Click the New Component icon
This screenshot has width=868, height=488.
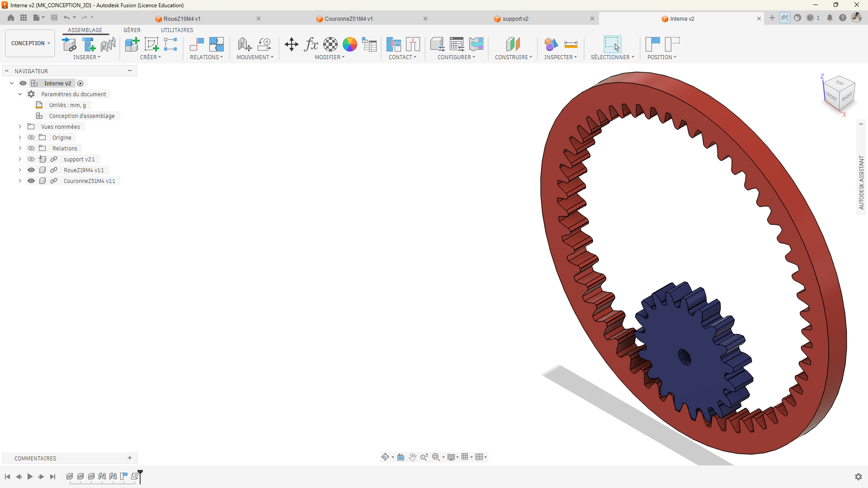click(x=132, y=44)
